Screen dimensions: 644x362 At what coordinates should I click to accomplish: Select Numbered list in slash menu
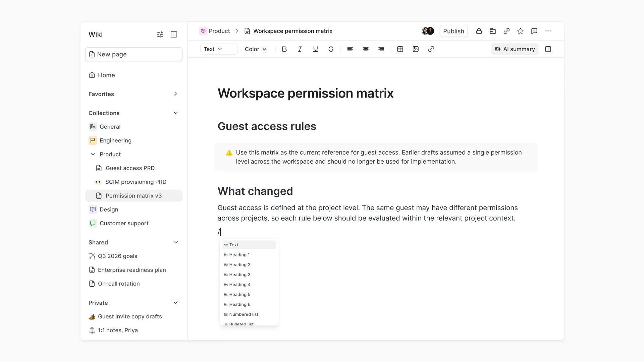tap(249, 314)
